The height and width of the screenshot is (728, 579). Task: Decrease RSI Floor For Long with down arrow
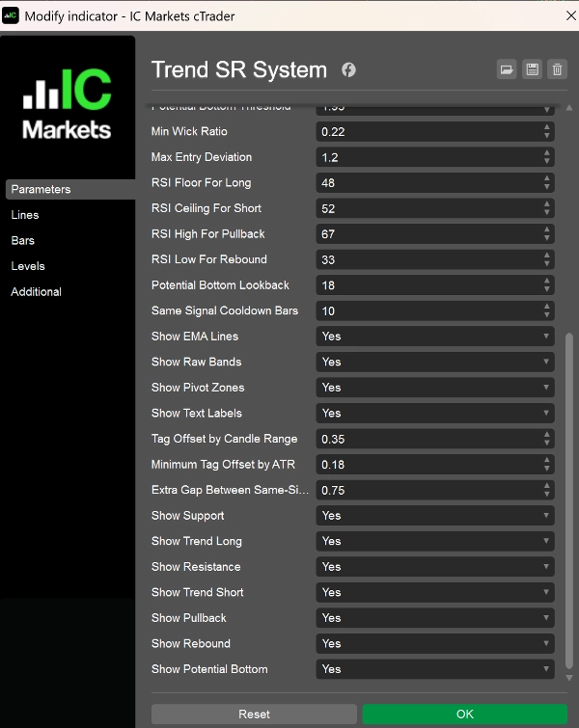[547, 186]
